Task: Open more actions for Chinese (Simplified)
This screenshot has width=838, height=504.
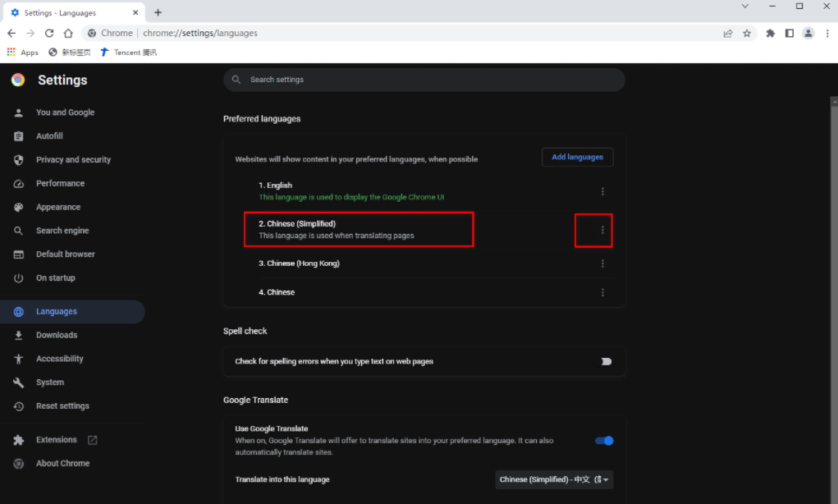Action: pos(602,230)
